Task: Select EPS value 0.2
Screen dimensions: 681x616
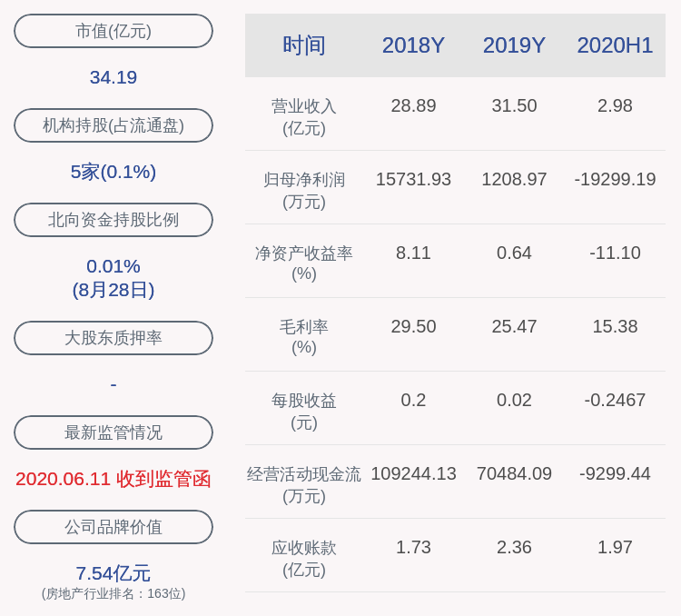Action: [413, 400]
